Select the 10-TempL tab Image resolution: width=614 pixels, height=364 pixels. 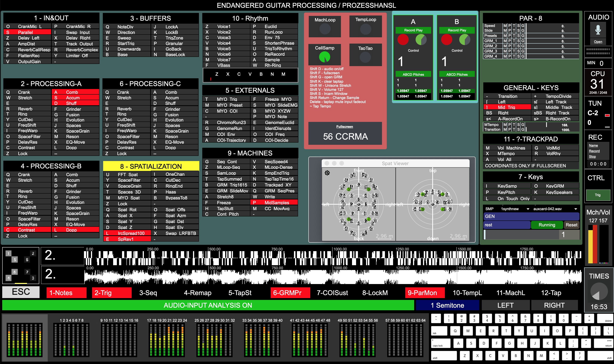point(467,293)
